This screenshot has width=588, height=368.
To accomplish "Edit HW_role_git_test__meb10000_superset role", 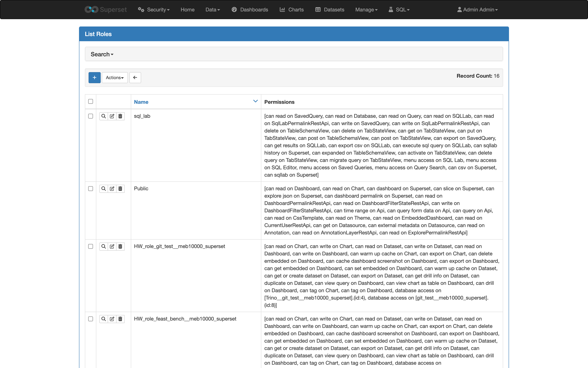I will (x=112, y=246).
